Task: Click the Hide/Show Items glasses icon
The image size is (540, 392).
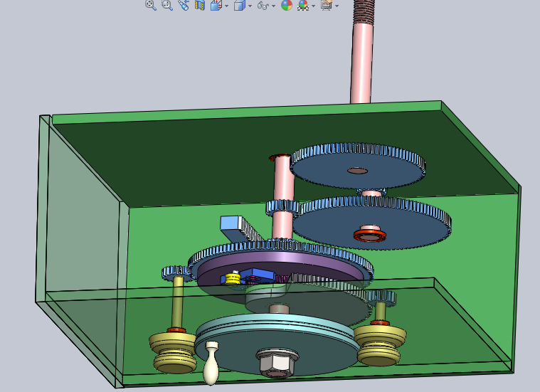Action: (x=263, y=6)
